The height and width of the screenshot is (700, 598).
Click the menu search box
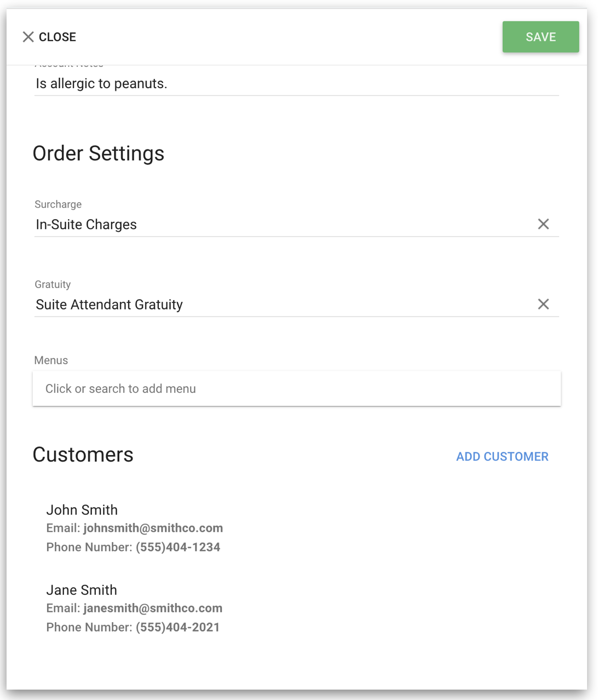pos(296,388)
